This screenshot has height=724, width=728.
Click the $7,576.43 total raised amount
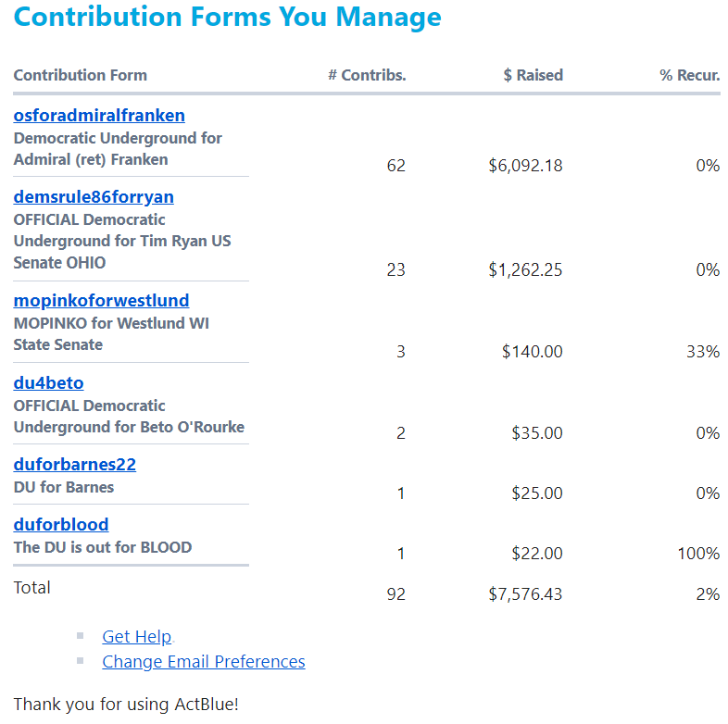[x=525, y=594]
